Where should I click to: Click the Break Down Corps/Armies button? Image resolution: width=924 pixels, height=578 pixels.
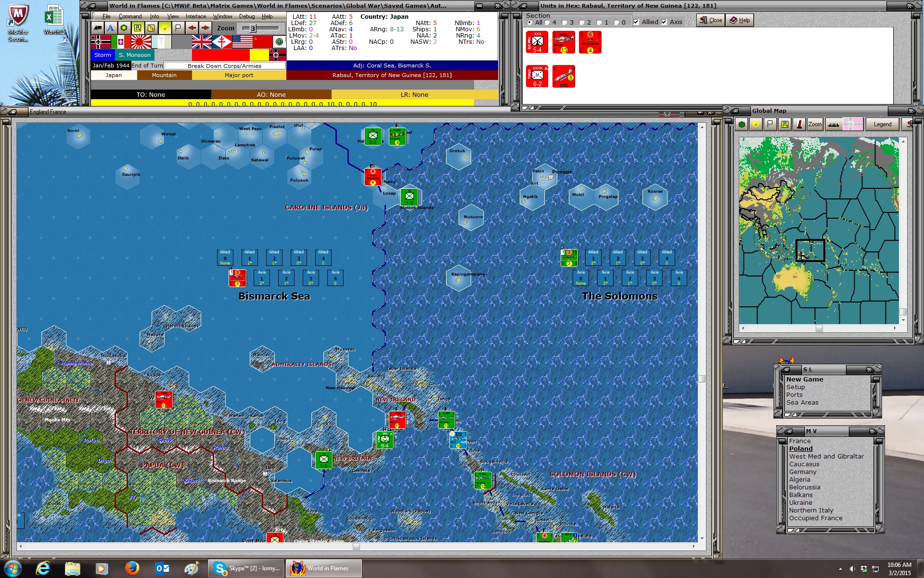224,66
